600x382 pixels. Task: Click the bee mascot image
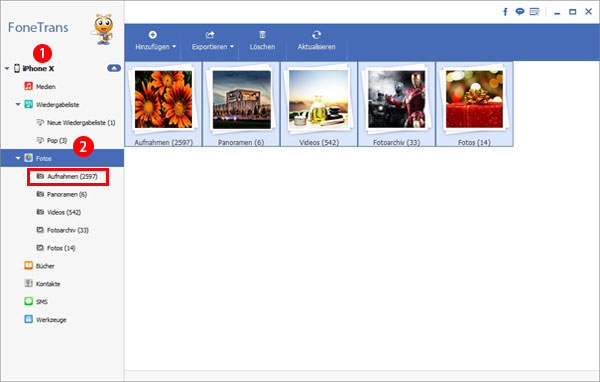[103, 29]
